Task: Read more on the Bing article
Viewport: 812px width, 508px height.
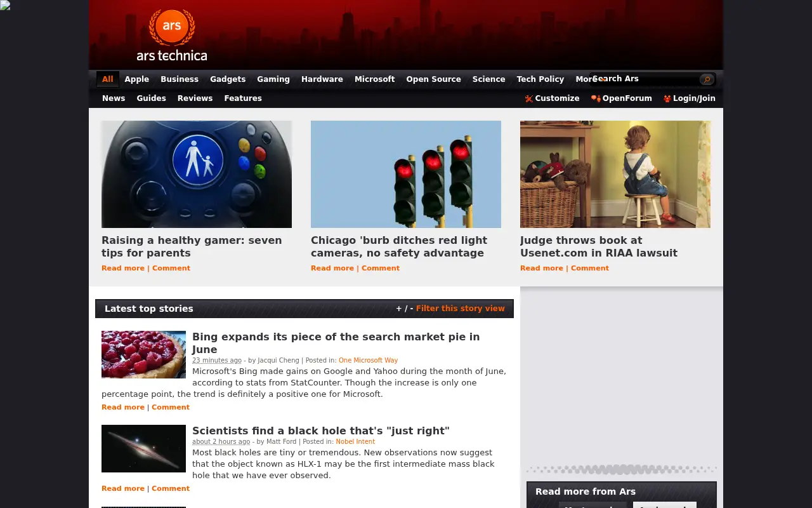Action: click(x=123, y=407)
